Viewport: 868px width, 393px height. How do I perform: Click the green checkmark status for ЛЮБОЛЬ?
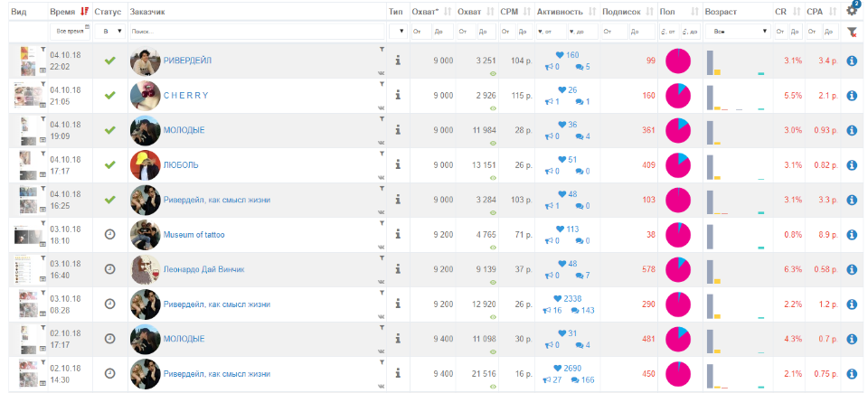coord(110,165)
